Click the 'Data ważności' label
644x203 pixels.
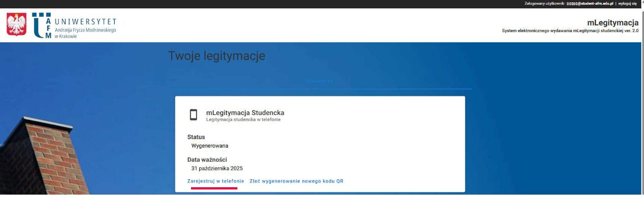(x=207, y=160)
